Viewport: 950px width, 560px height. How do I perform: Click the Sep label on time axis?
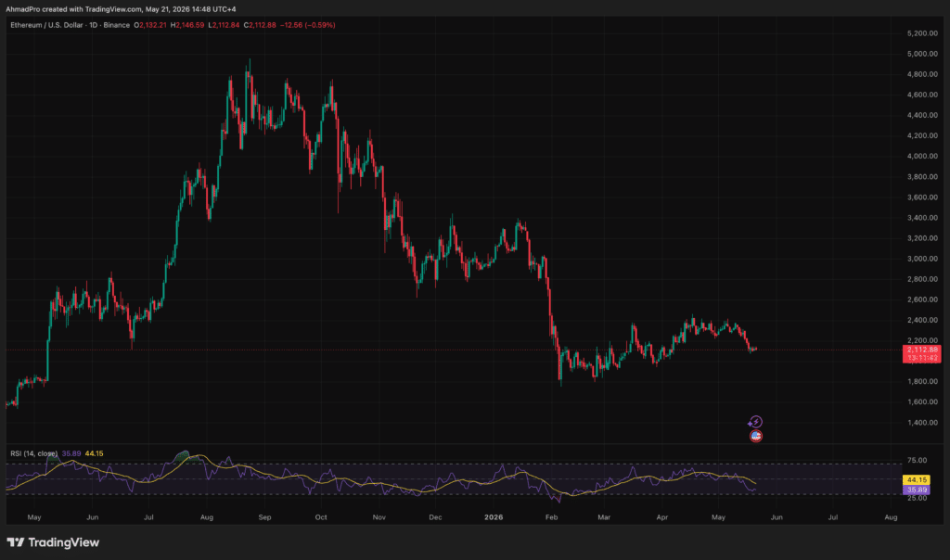[x=264, y=517]
